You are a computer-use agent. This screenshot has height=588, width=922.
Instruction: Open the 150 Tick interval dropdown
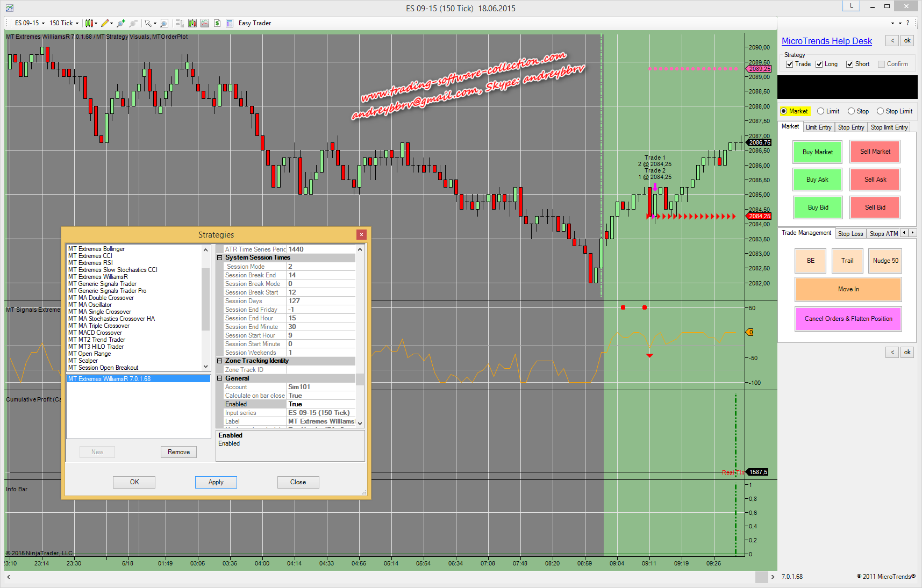click(x=64, y=23)
